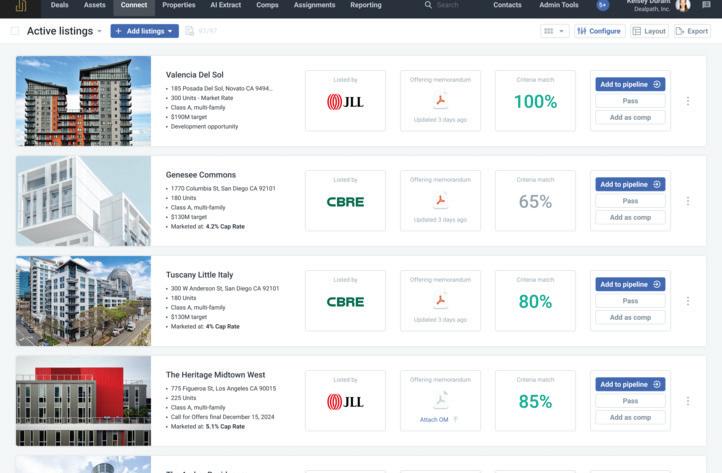
Task: Open the grid view switcher dropdown
Action: tap(554, 31)
